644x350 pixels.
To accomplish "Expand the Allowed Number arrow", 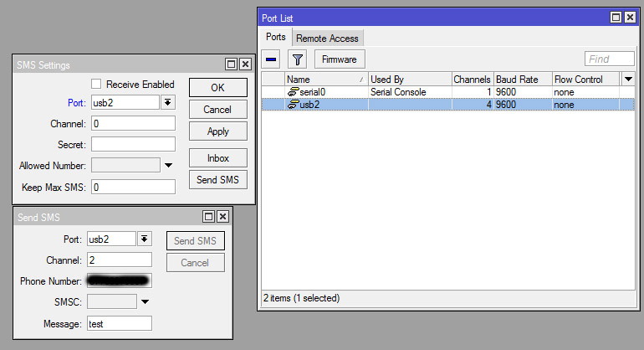I will pyautogui.click(x=168, y=166).
